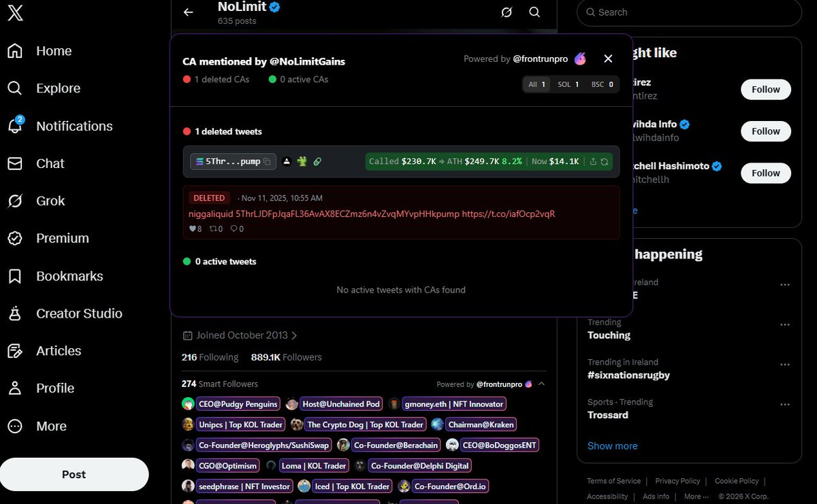This screenshot has height=504, width=817.
Task: Click Show more under trends
Action: tap(613, 446)
